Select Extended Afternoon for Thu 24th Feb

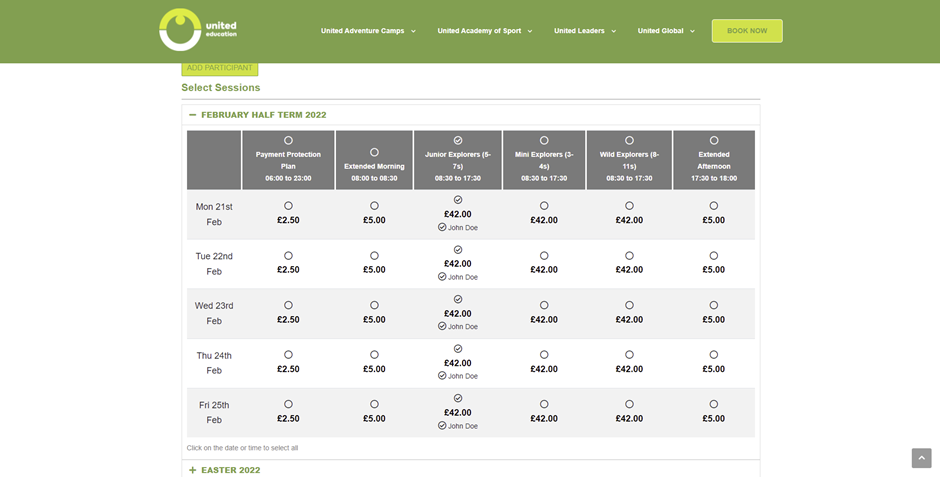713,355
